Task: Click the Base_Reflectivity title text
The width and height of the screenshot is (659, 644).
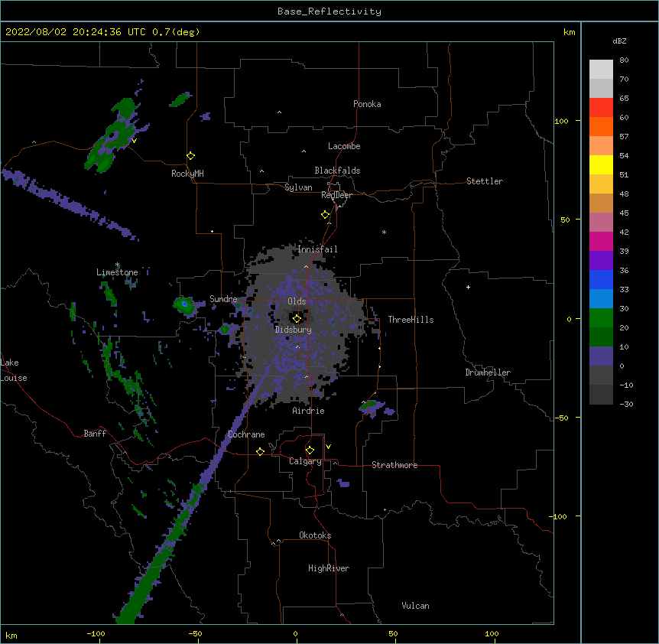Action: tap(329, 11)
